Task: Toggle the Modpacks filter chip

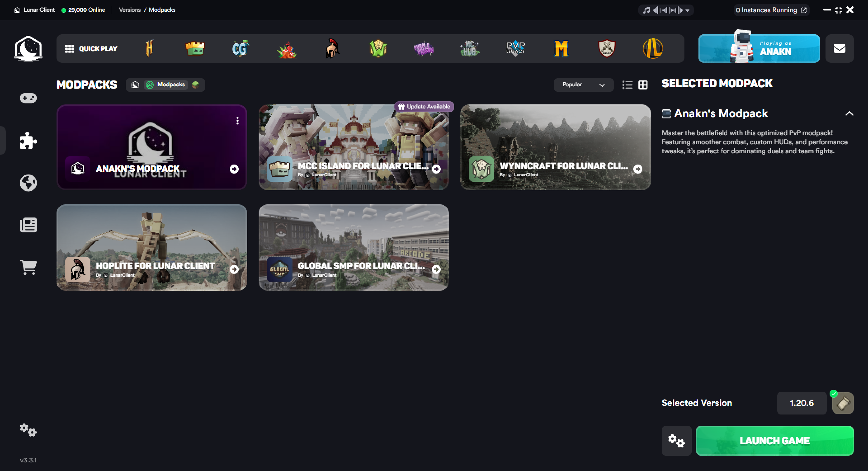Action: point(165,85)
